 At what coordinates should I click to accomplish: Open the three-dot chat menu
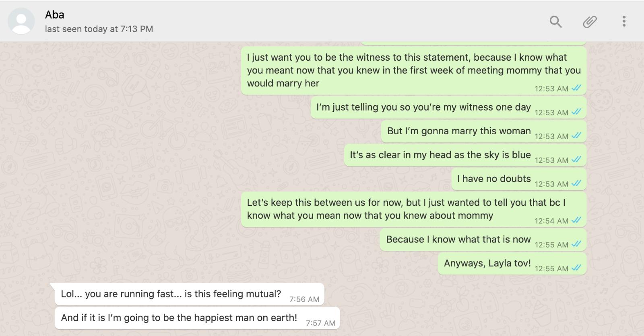click(624, 21)
